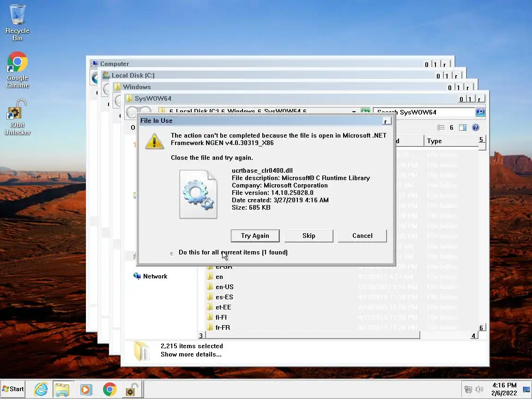This screenshot has height=399, width=532.
Task: Maximize the SysWOW64 window
Action: (470, 99)
